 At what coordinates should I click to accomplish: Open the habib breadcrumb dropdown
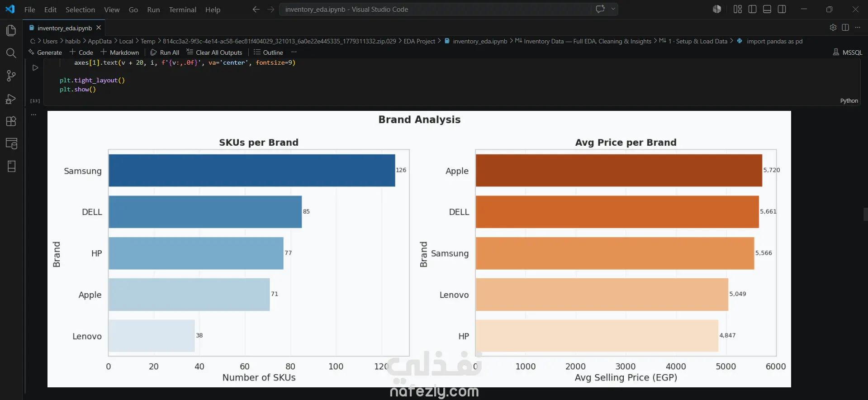tap(73, 41)
